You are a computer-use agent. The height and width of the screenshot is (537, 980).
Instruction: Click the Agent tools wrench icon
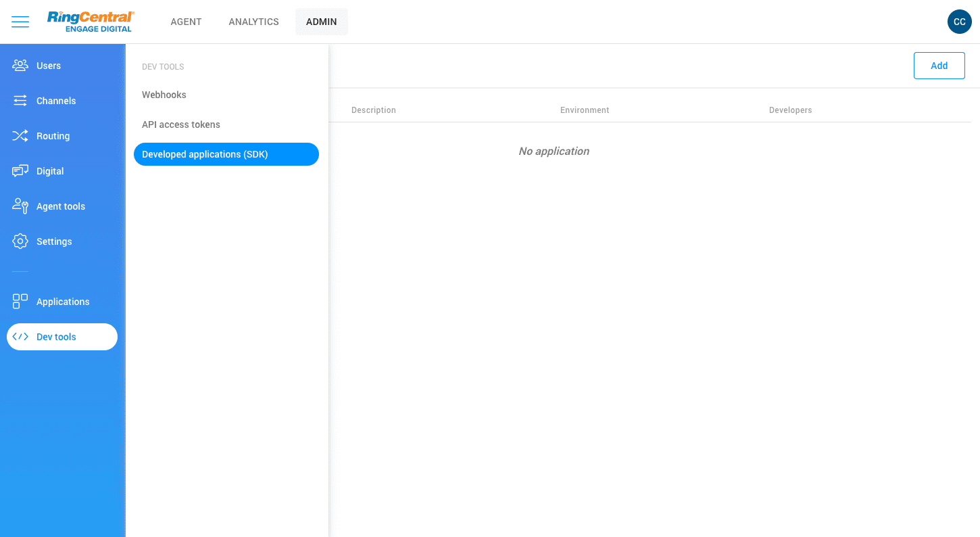click(20, 206)
